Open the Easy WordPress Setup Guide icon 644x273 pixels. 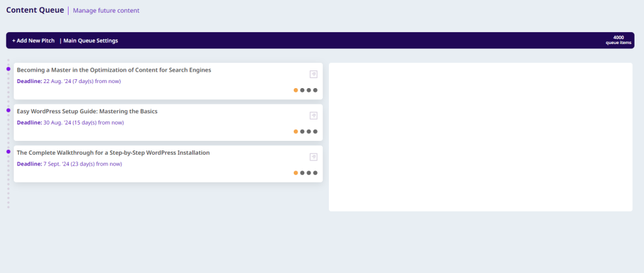(313, 116)
